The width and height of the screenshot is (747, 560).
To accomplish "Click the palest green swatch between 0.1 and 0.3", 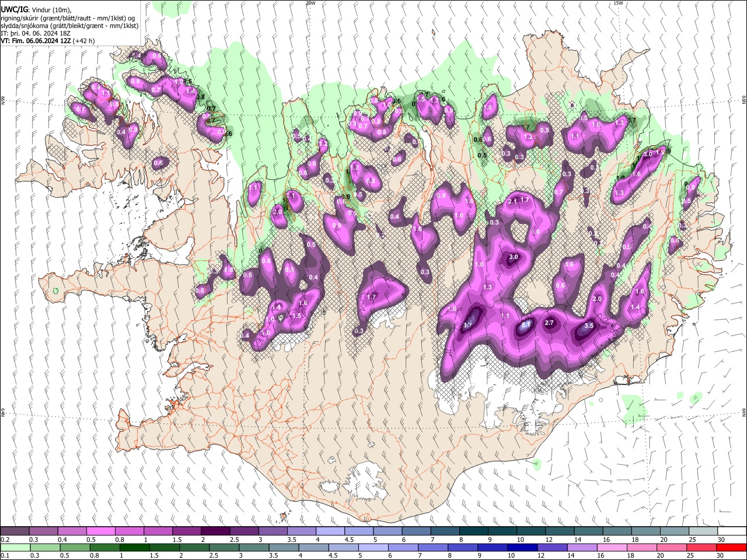I will point(15,547).
